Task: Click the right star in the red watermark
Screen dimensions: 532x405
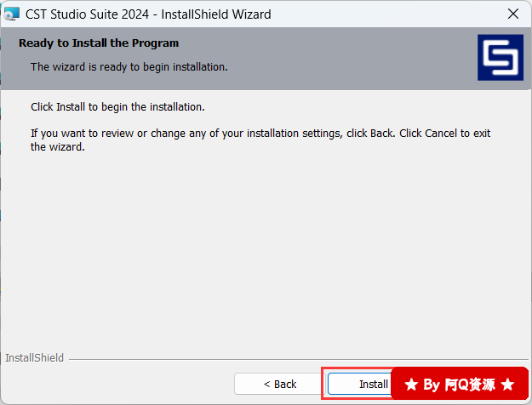Action: tap(507, 385)
